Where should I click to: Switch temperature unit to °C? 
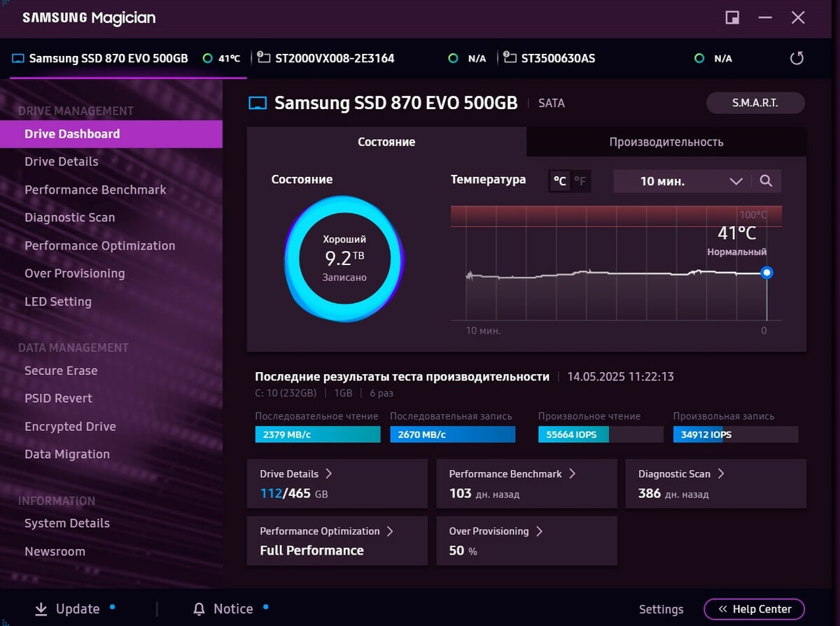pyautogui.click(x=560, y=182)
